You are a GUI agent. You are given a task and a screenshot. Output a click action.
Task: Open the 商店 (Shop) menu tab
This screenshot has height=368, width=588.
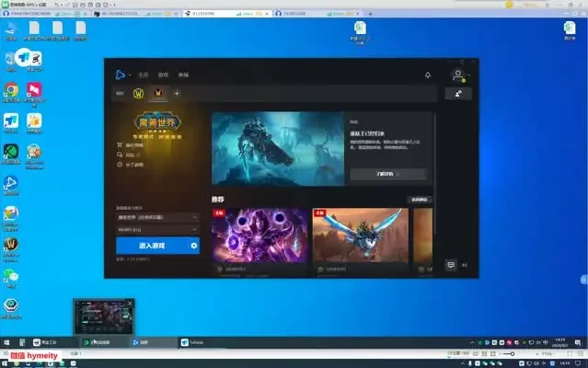[x=183, y=75]
